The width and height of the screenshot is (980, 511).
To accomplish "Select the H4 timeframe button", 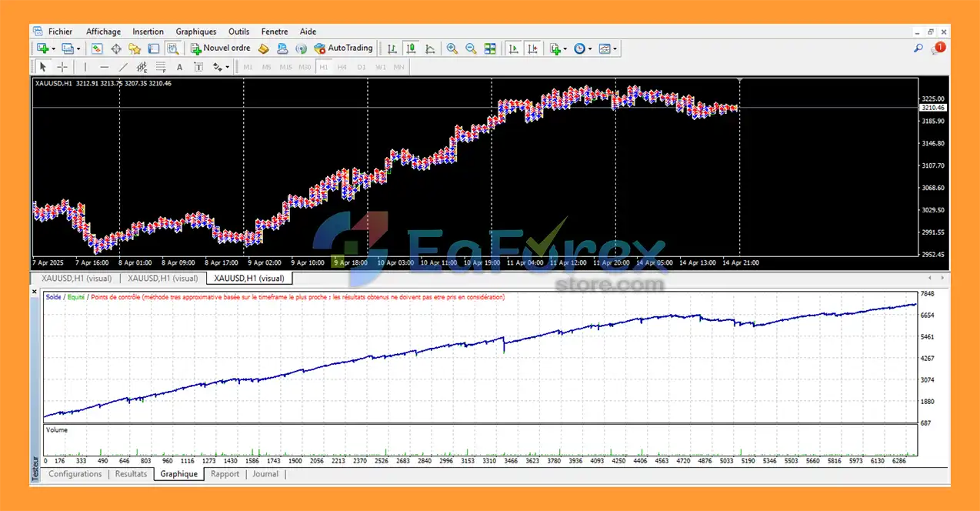I will pos(342,67).
